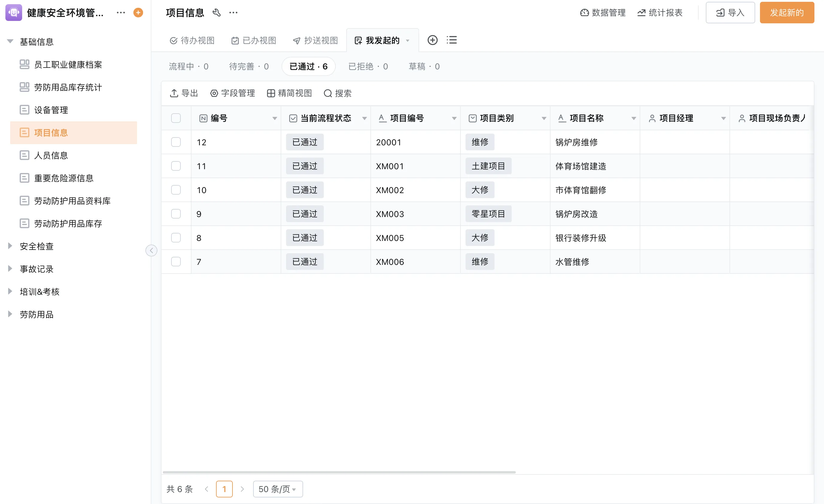Switch to the 待办视图 tab
Image resolution: width=824 pixels, height=504 pixels.
click(x=192, y=40)
